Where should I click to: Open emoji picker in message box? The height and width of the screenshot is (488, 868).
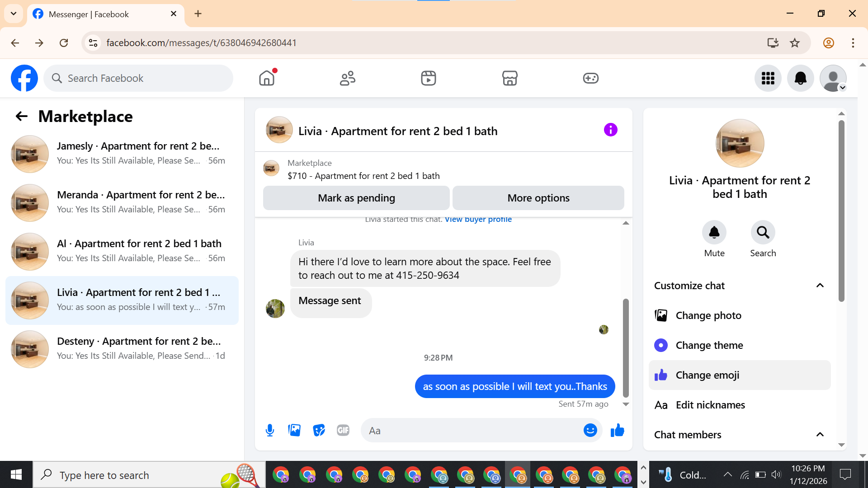[x=590, y=430]
